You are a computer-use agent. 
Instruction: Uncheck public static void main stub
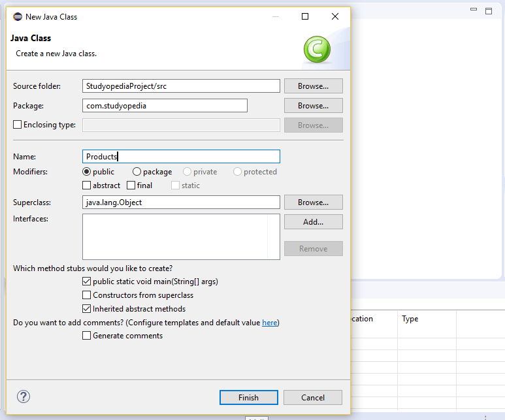(x=86, y=282)
